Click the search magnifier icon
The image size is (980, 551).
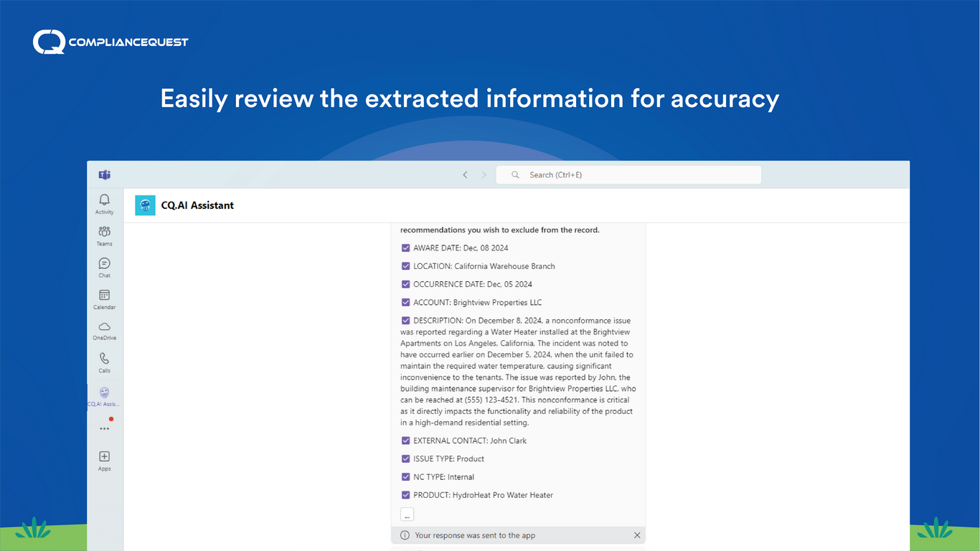515,175
